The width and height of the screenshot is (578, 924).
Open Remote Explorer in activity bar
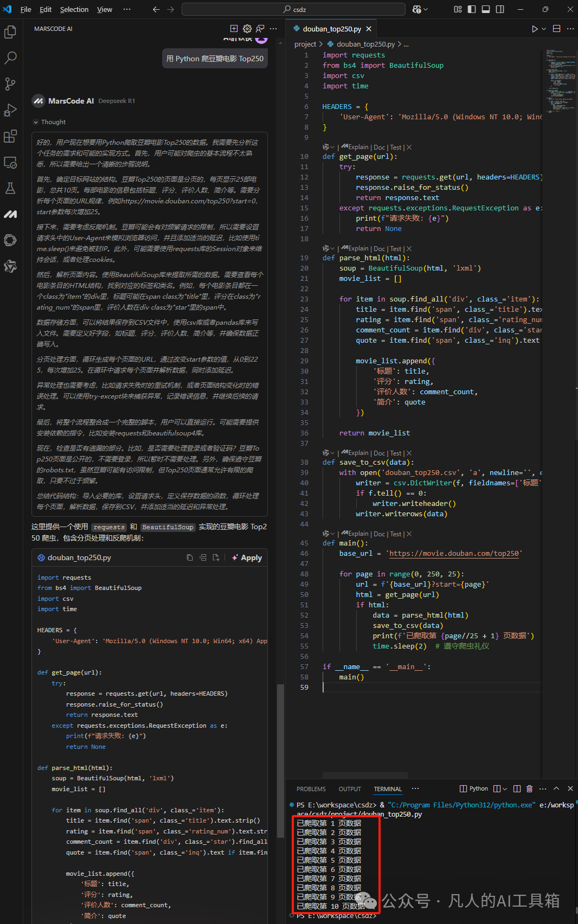(x=10, y=162)
